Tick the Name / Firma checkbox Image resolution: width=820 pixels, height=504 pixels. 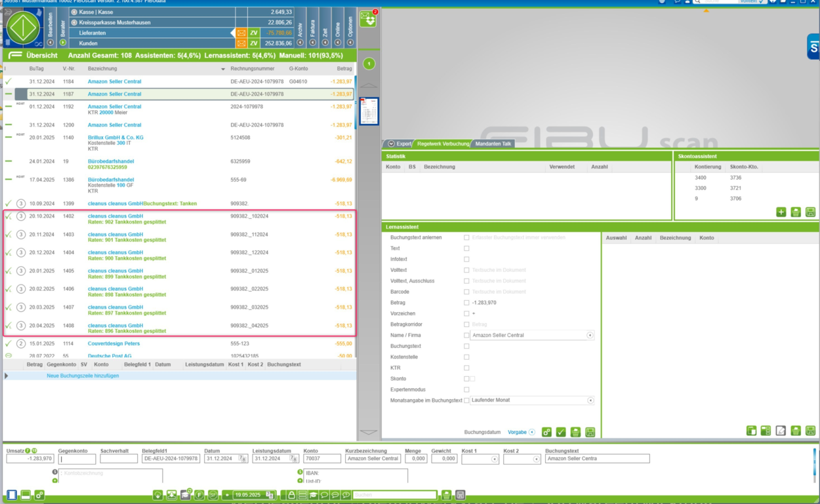[466, 335]
